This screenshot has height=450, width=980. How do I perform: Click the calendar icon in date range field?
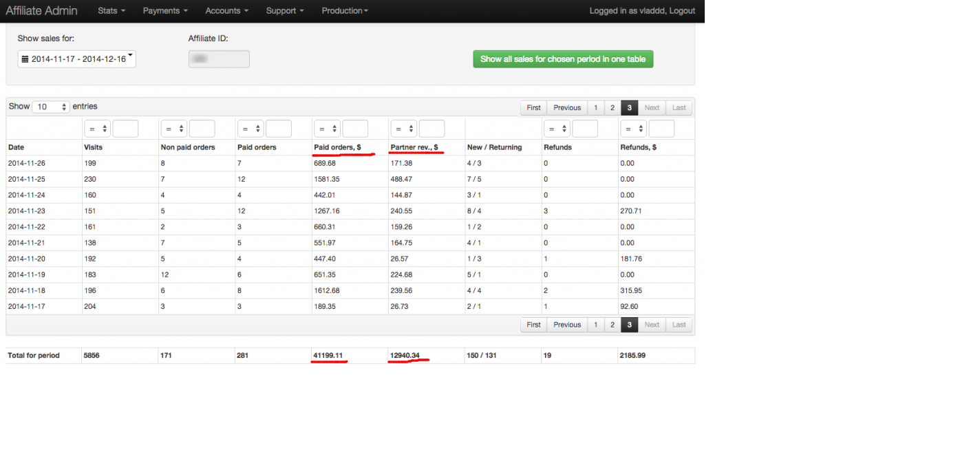pyautogui.click(x=25, y=59)
